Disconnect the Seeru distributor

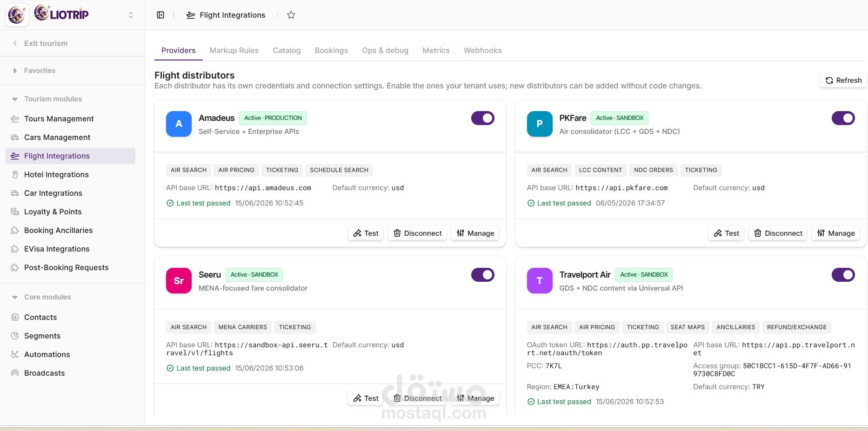click(417, 398)
